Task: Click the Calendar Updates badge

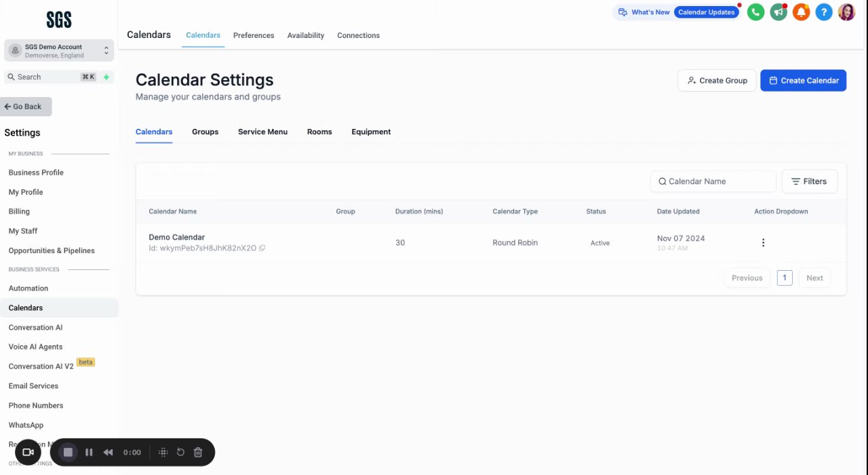Action: (706, 12)
